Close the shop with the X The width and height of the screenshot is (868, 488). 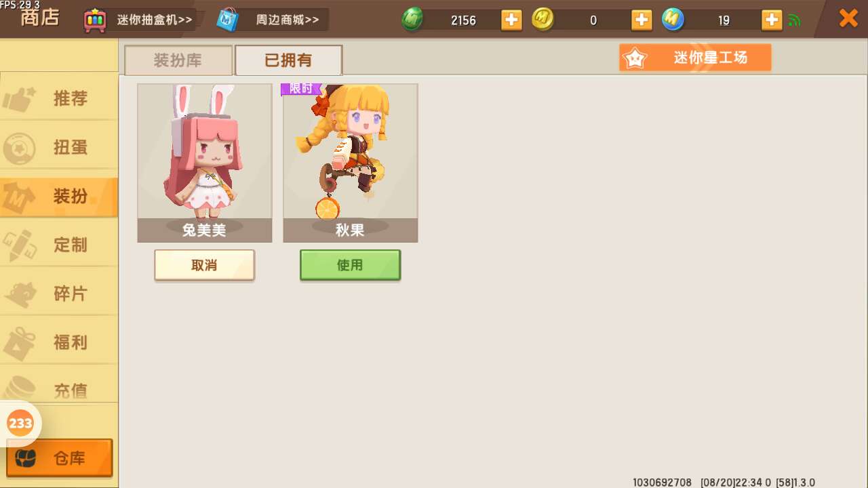tap(848, 18)
